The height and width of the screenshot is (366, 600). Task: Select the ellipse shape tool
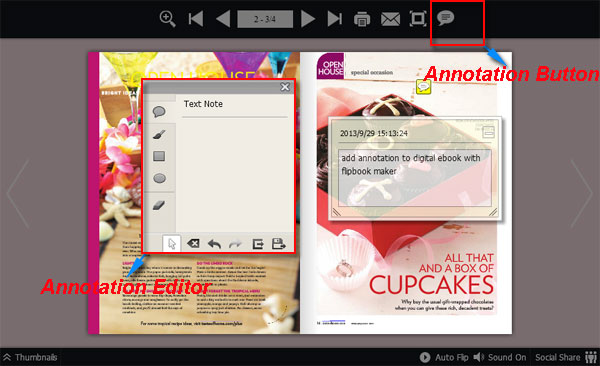point(159,178)
